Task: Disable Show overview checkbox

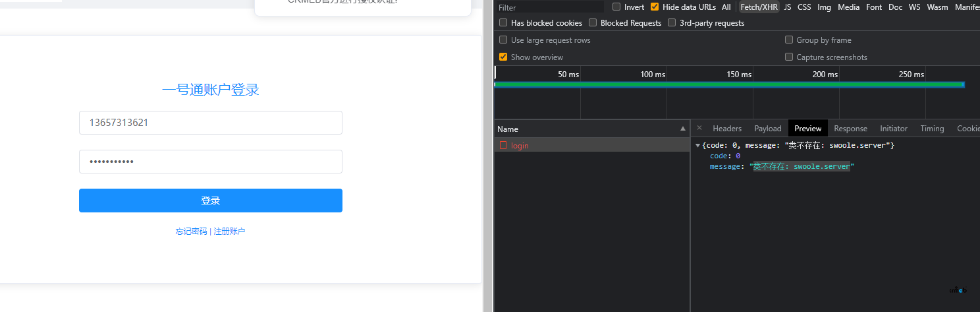Action: coord(503,57)
